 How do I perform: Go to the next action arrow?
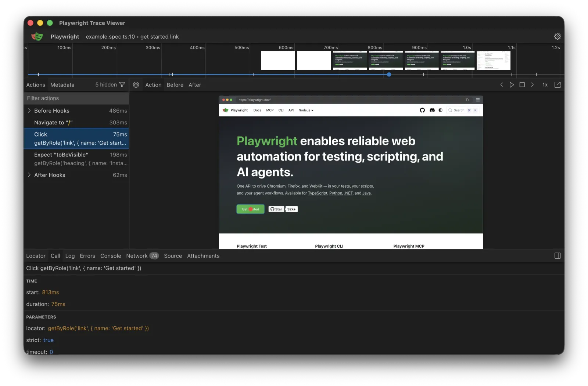point(532,85)
